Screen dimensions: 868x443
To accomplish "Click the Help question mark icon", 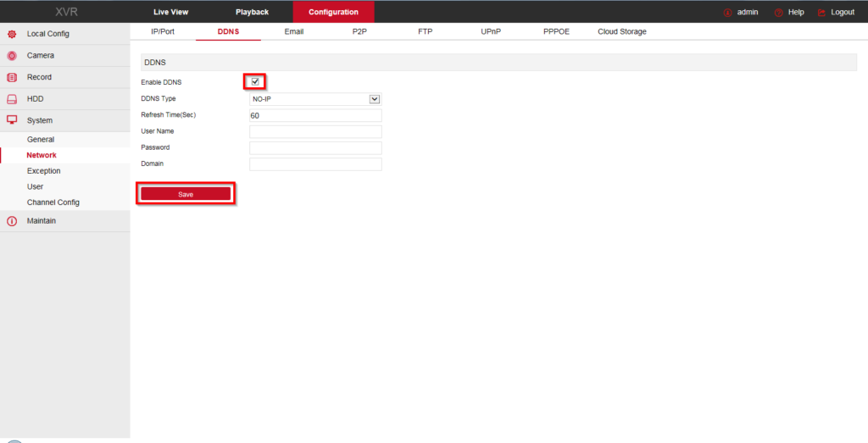I will (778, 13).
